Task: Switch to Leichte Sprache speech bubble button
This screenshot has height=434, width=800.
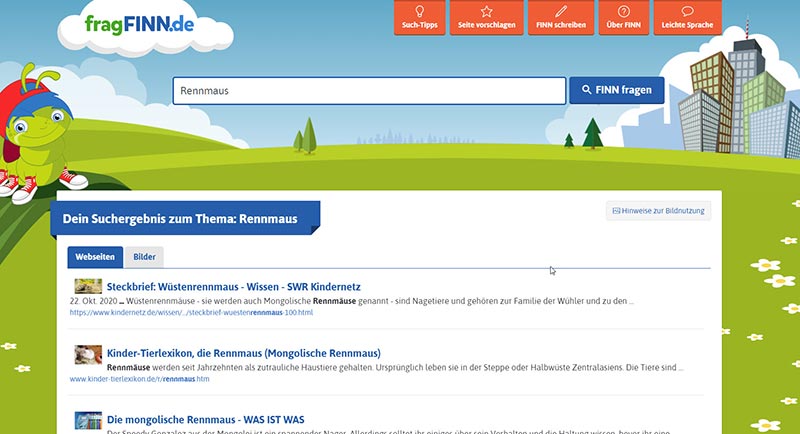Action: tap(687, 17)
